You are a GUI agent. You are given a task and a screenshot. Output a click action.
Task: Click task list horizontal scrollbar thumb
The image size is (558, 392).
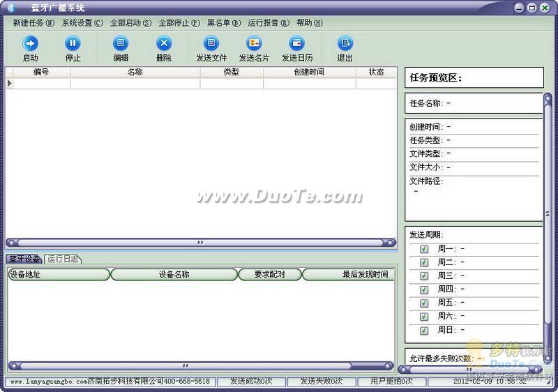click(200, 243)
